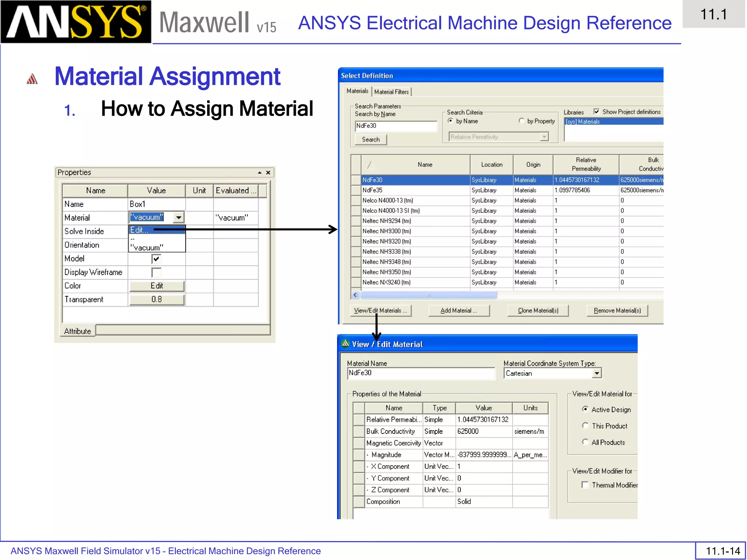747x560 pixels.
Task: Choose the Active Design radio option
Action: (585, 409)
